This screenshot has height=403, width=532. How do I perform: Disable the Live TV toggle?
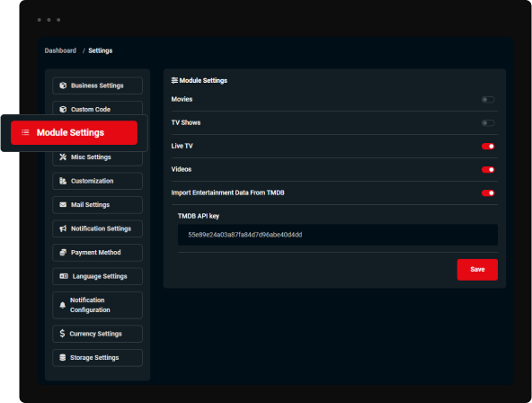point(488,147)
